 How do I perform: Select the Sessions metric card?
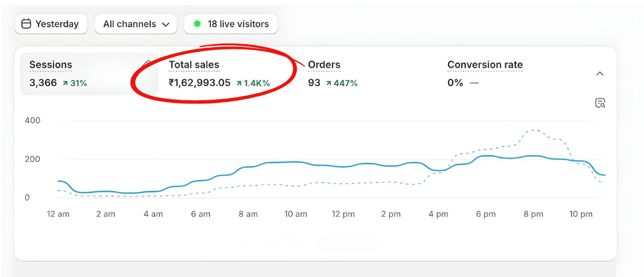coord(51,65)
